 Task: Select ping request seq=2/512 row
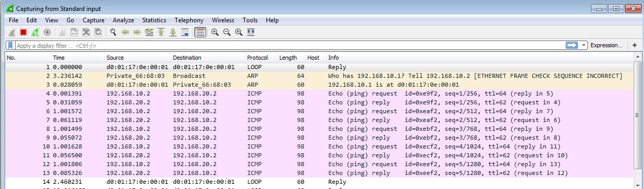pos(320,111)
